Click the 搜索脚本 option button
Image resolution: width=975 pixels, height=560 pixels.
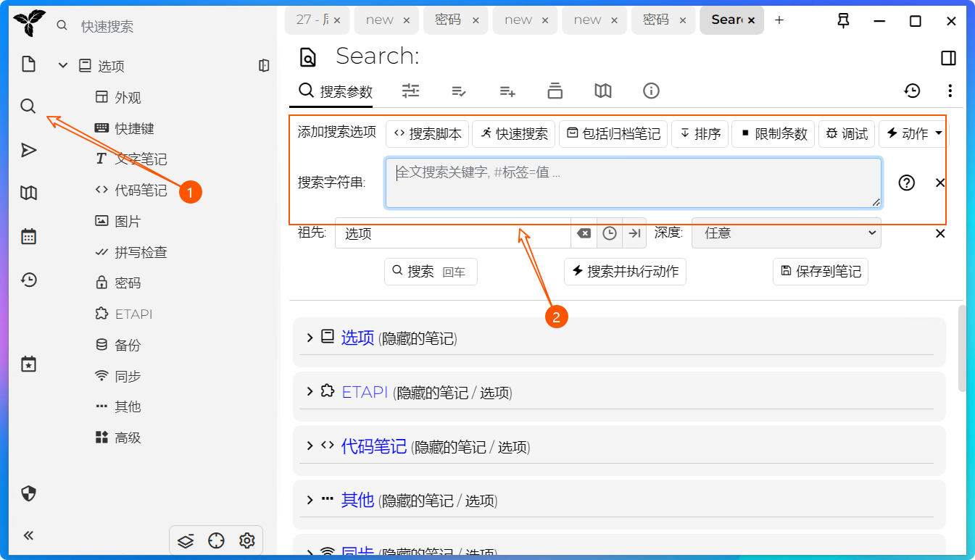428,133
